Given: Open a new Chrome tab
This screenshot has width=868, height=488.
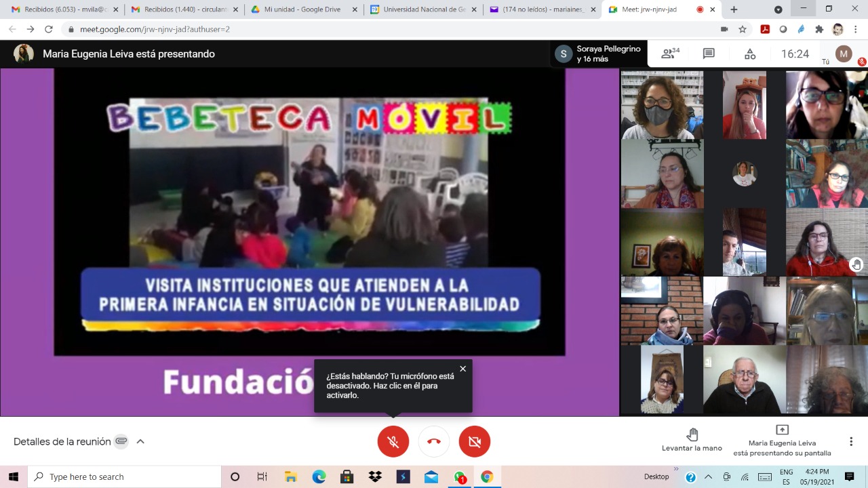Looking at the screenshot, I should 734,9.
